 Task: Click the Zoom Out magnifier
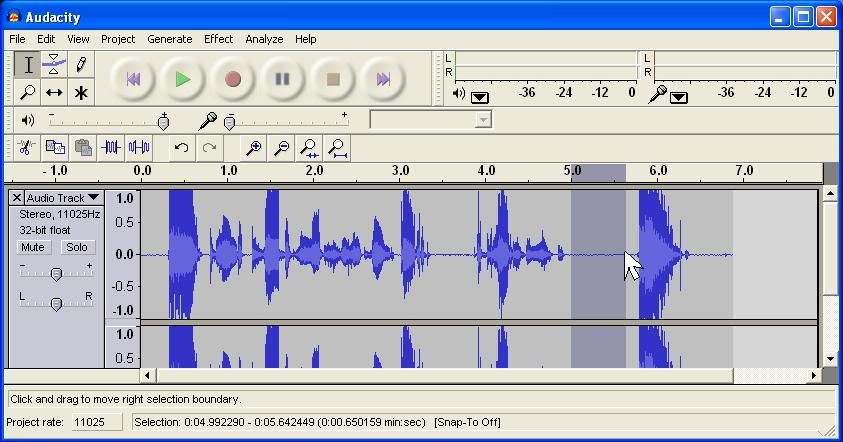[282, 147]
